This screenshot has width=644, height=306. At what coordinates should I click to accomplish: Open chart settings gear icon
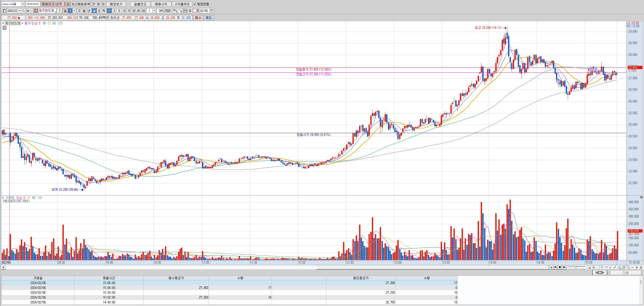pos(190,11)
